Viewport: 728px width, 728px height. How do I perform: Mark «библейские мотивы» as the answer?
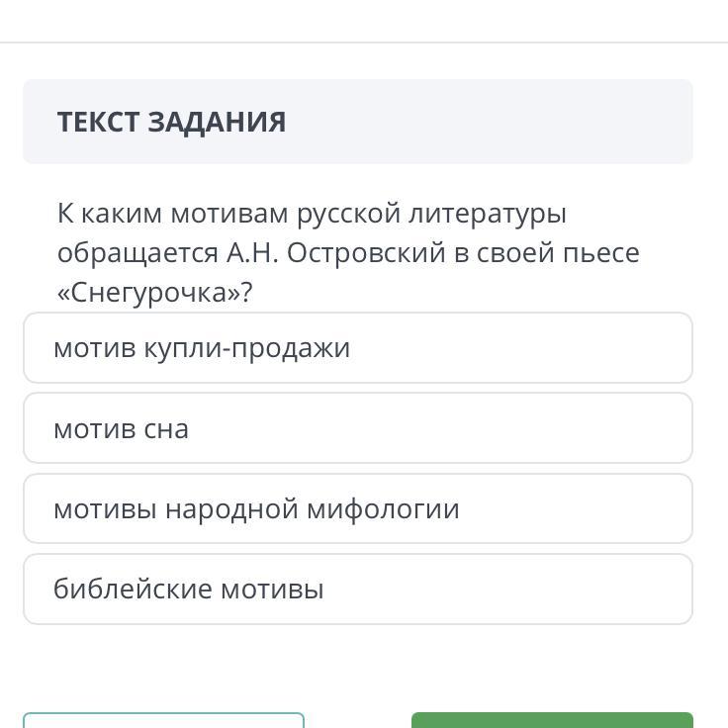[x=357, y=589]
